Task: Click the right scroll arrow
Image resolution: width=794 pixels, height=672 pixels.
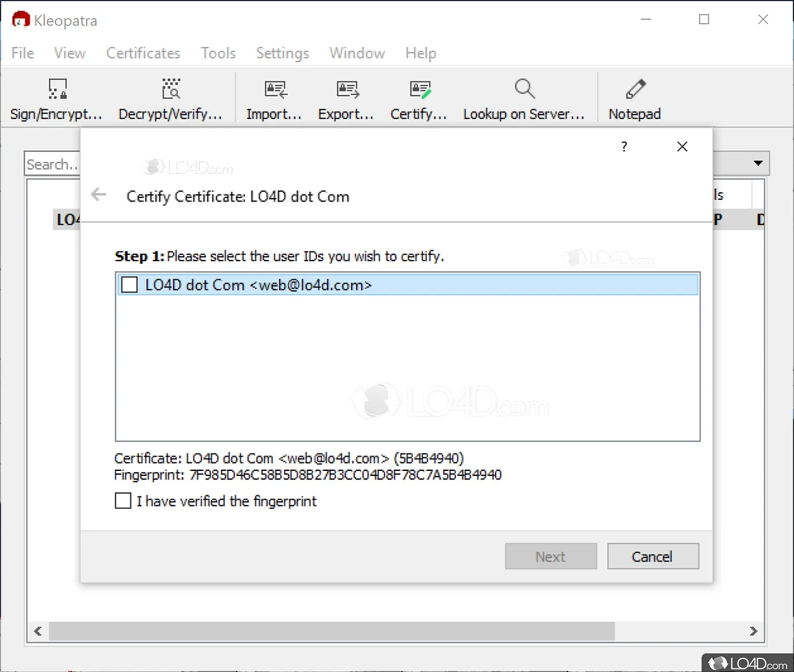Action: (x=754, y=631)
